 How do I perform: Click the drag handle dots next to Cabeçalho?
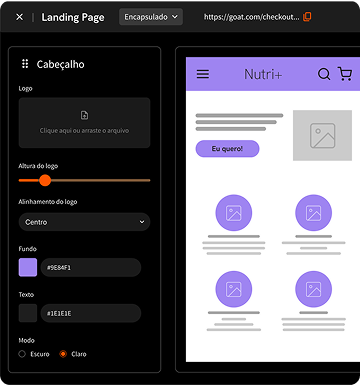[25, 64]
